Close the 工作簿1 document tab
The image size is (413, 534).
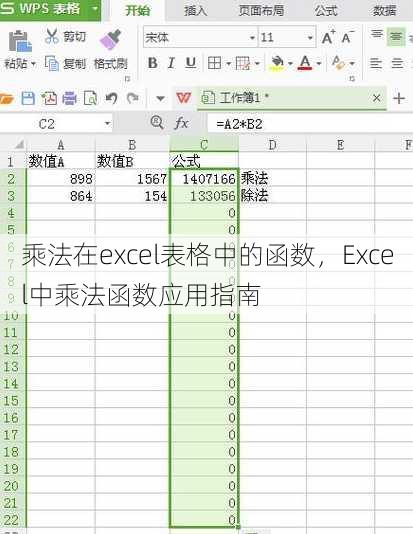pyautogui.click(x=377, y=98)
